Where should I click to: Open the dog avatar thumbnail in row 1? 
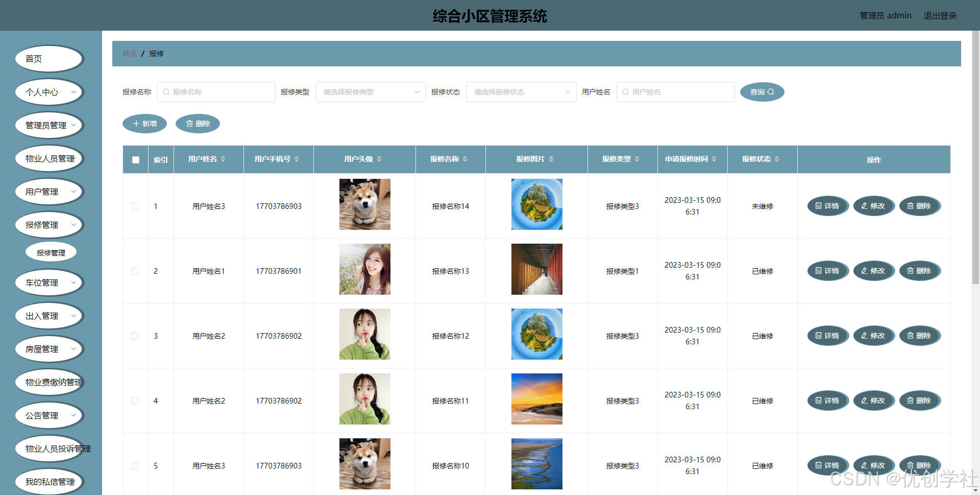point(365,204)
